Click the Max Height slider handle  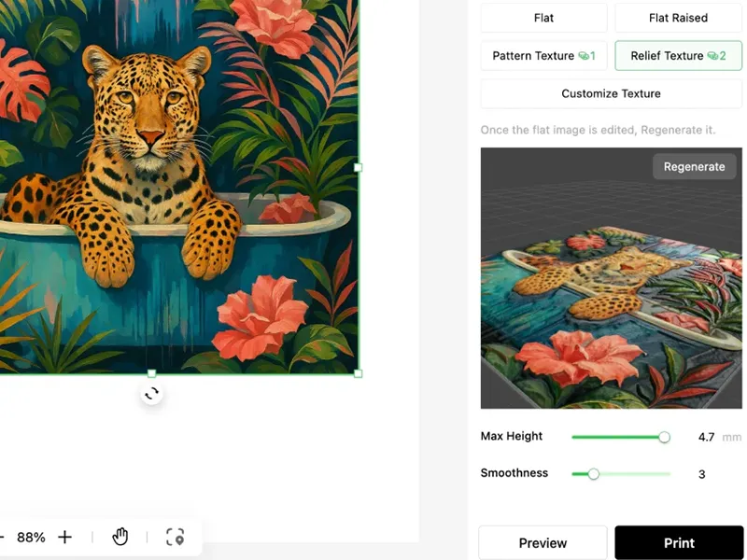click(x=664, y=437)
